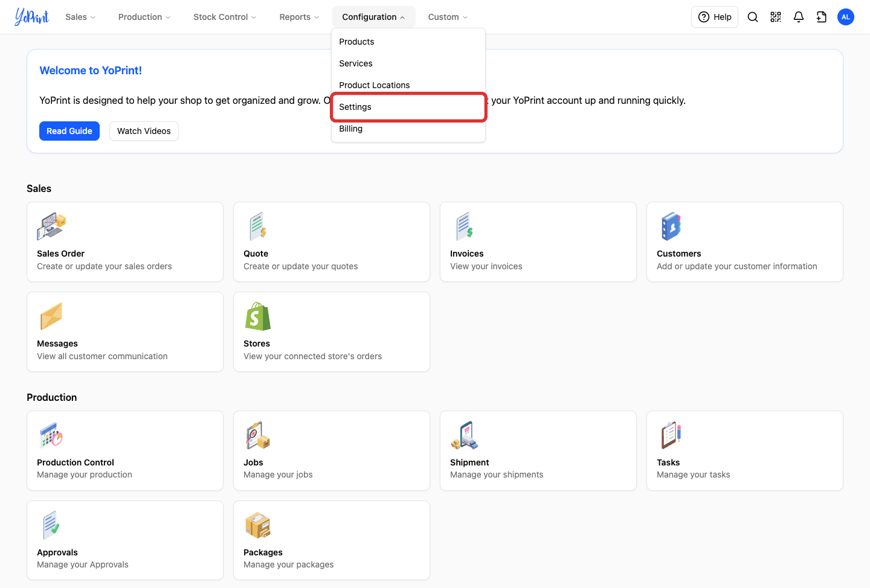870x588 pixels.
Task: Click the YoPrint logo
Action: 32,17
